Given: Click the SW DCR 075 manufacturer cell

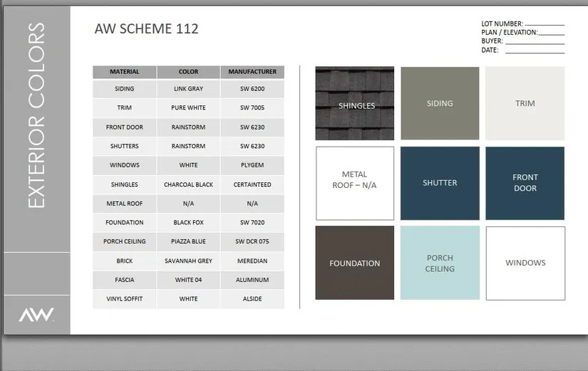Looking at the screenshot, I should point(252,241).
